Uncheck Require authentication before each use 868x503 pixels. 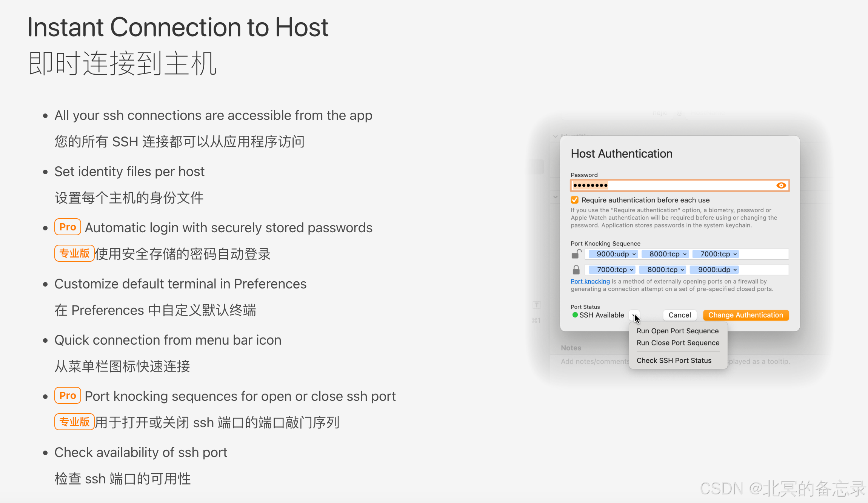click(x=575, y=200)
